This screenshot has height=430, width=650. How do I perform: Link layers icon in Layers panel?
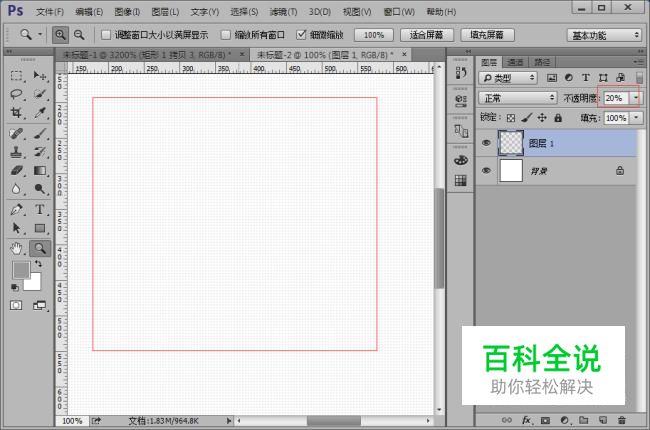click(507, 420)
